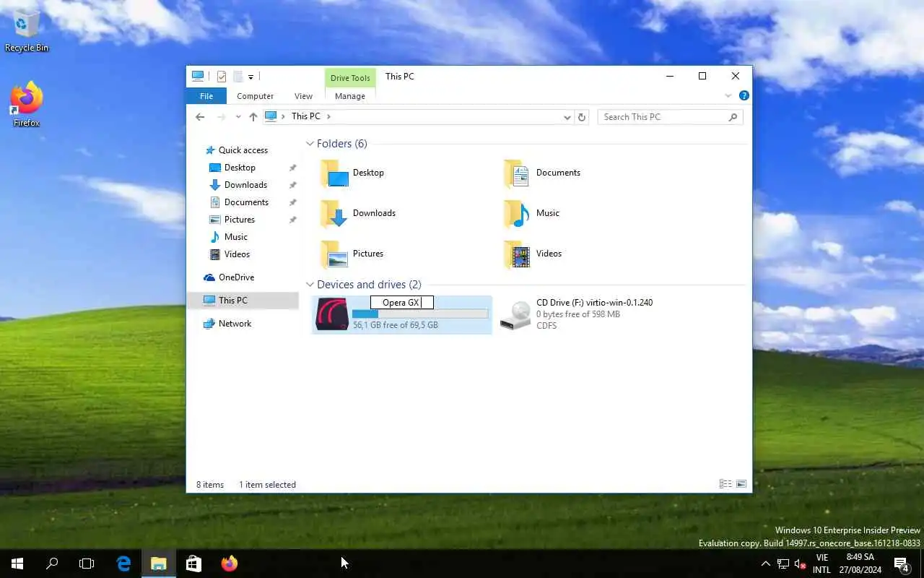Select the Music folder in content area
924x578 pixels.
(532, 213)
